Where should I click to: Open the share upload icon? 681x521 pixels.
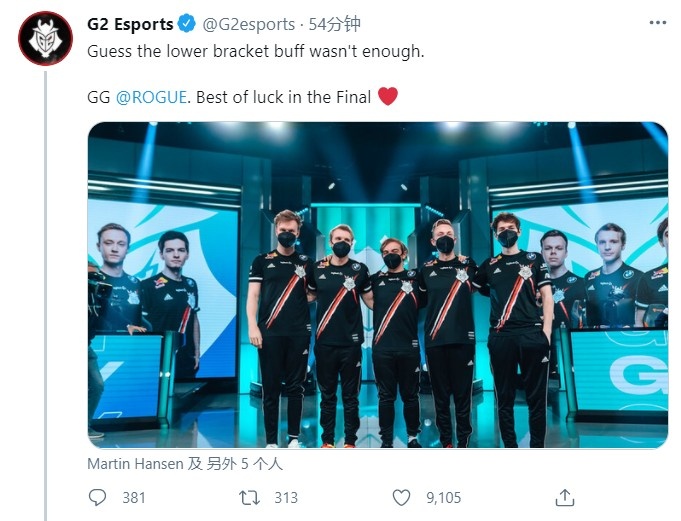[565, 498]
